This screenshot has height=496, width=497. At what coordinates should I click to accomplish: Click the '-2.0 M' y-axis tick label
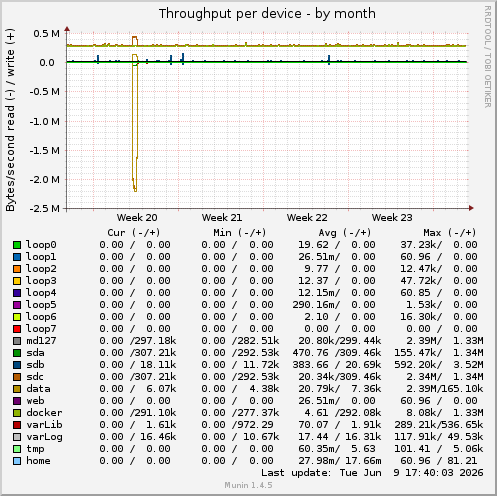click(44, 180)
